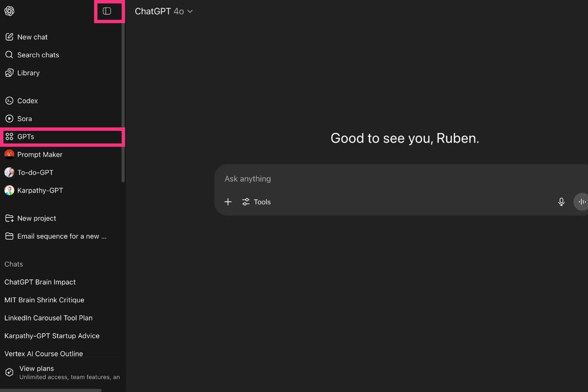The height and width of the screenshot is (392, 588).
Task: Click the plus attach icon in composer
Action: click(228, 202)
